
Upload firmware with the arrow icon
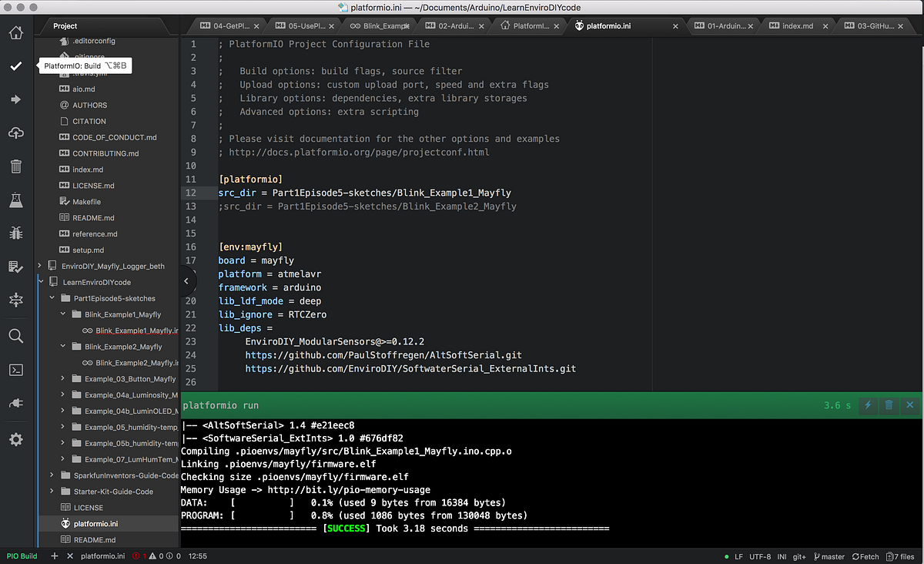15,98
